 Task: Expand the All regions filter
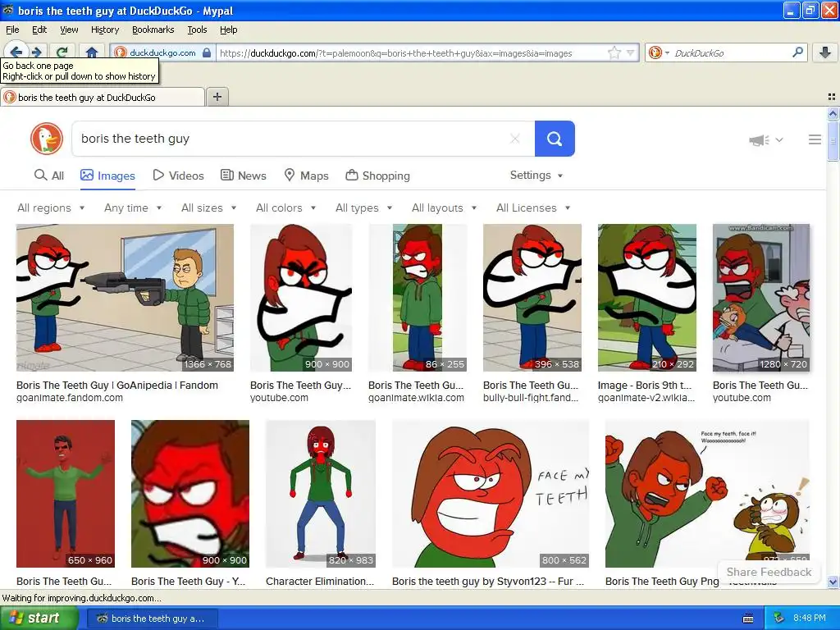51,208
